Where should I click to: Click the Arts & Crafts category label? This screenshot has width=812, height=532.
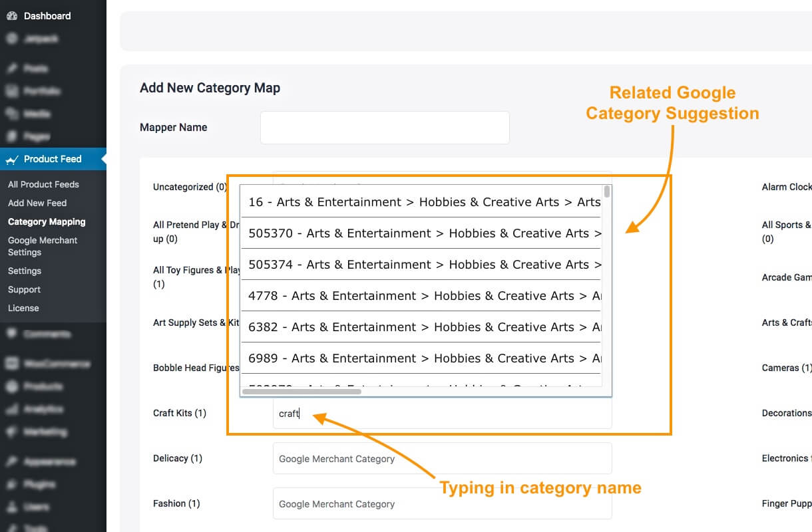coord(787,323)
